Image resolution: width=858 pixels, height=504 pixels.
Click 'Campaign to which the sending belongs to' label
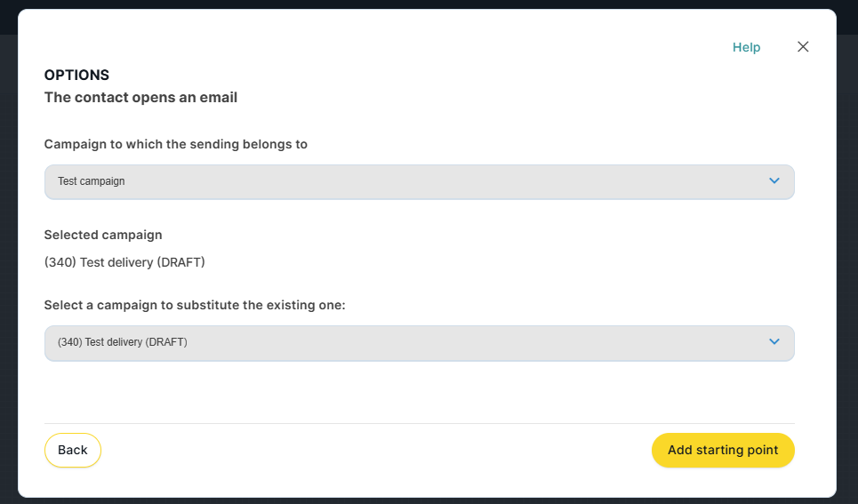pos(176,144)
